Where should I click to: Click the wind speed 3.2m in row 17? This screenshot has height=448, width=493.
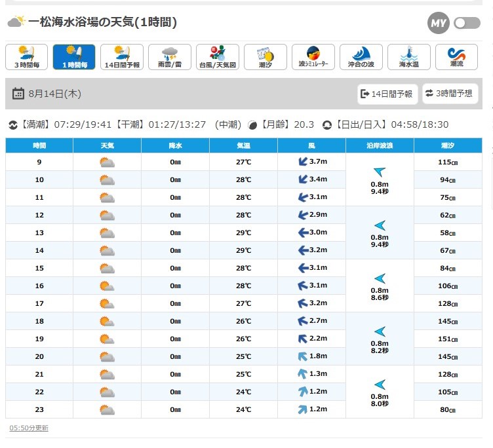click(x=318, y=303)
